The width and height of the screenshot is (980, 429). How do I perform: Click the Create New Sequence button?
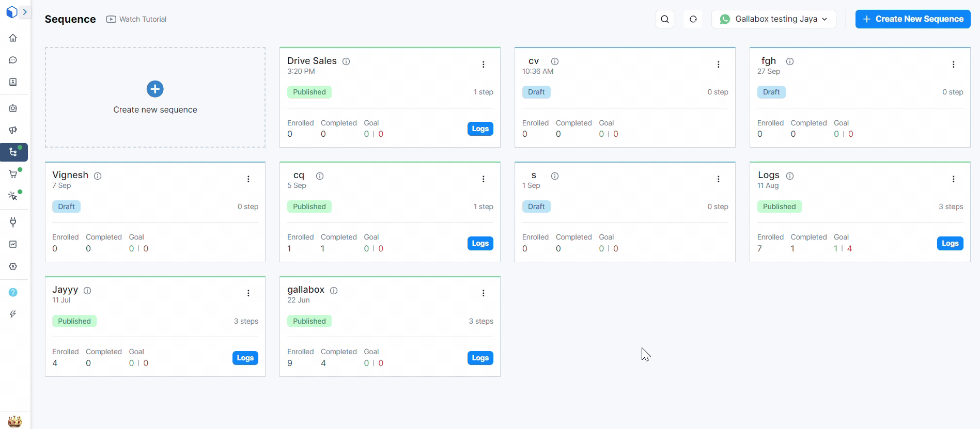point(912,19)
